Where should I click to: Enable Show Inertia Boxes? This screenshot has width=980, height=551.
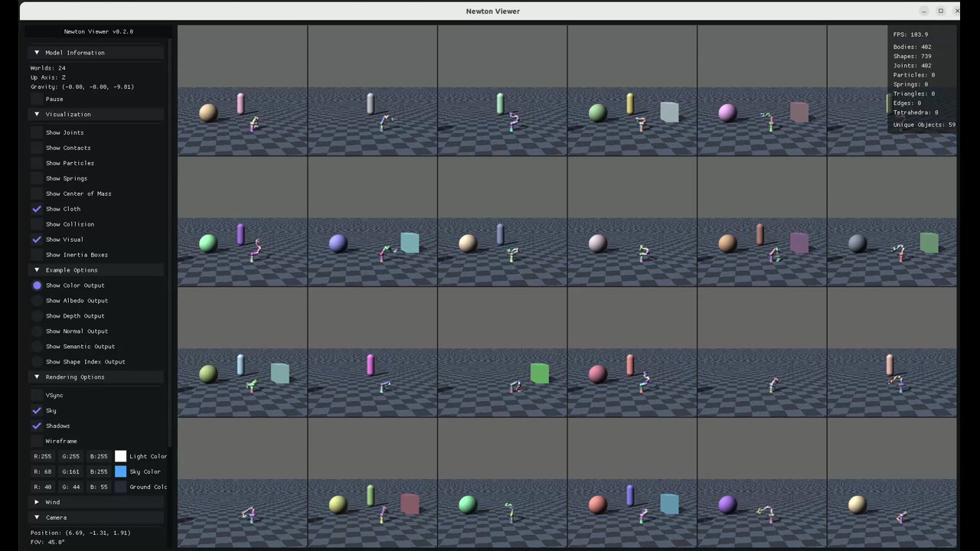(x=37, y=255)
